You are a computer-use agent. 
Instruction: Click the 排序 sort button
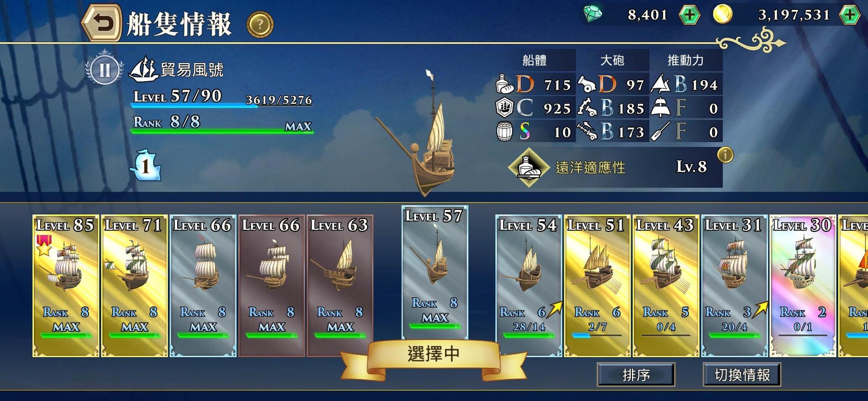tap(636, 374)
